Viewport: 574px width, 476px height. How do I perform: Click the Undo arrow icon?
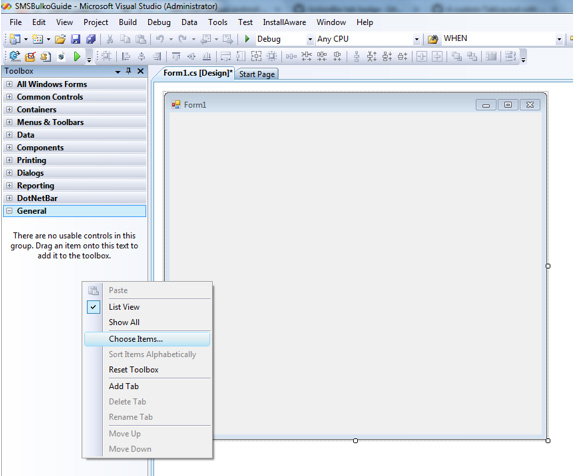(x=160, y=39)
